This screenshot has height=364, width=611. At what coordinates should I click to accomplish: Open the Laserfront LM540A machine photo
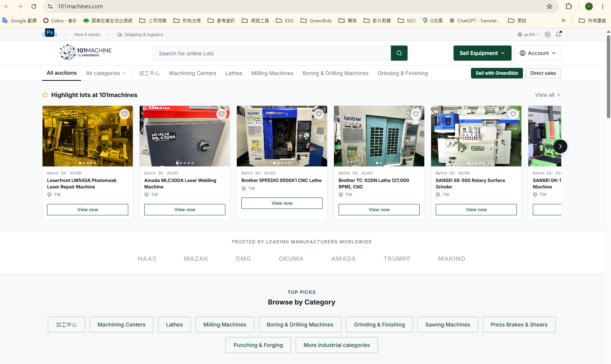coord(88,136)
